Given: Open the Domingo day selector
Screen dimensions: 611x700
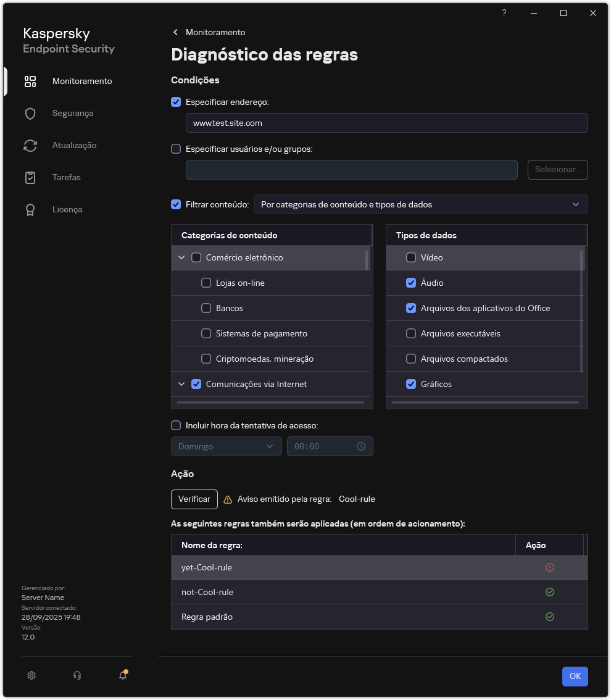Looking at the screenshot, I should click(226, 446).
